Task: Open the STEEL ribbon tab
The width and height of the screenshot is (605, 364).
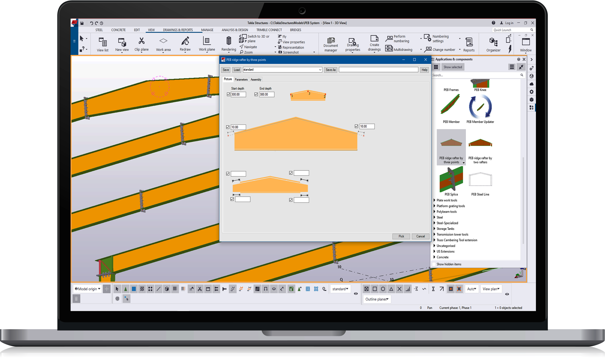Action: tap(99, 30)
